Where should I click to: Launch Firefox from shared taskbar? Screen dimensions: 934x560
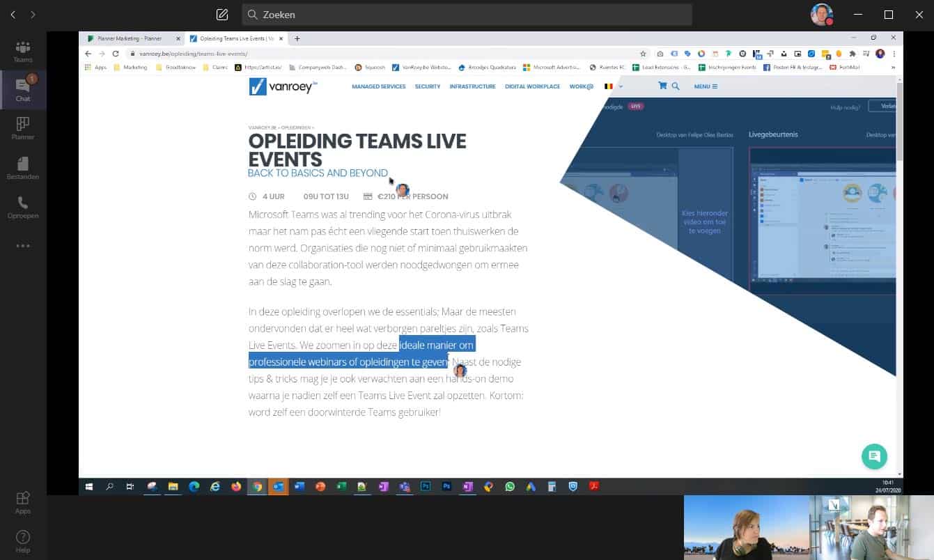[236, 487]
